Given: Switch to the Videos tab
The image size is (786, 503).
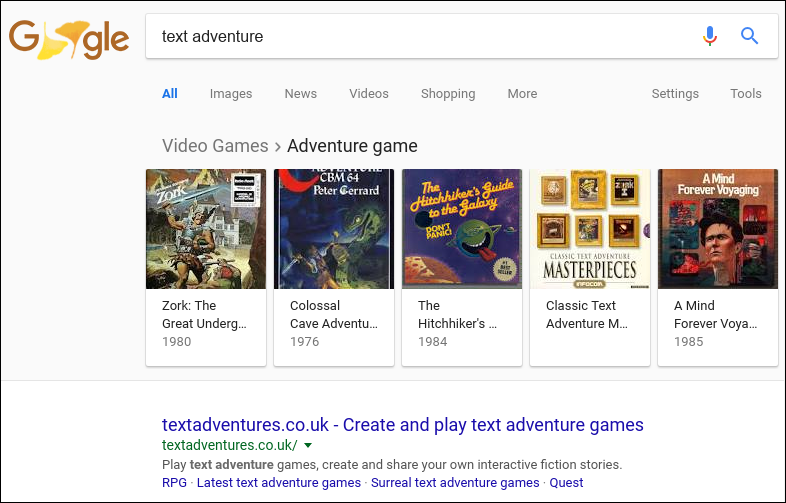Looking at the screenshot, I should (x=368, y=94).
